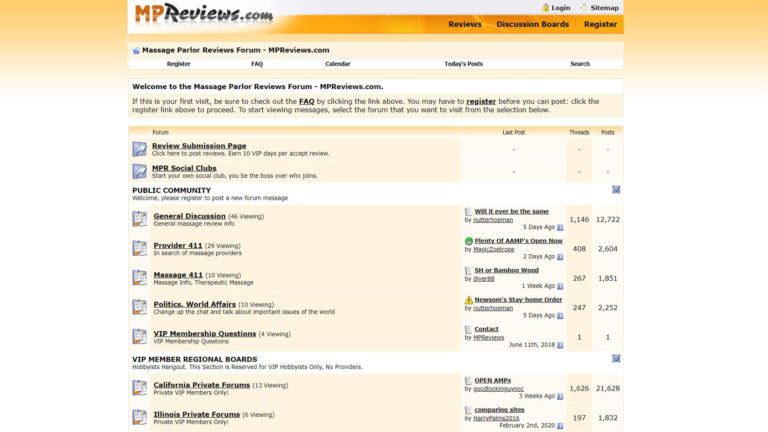Click the Review Submission Page forum icon
768x432 pixels.
click(139, 149)
